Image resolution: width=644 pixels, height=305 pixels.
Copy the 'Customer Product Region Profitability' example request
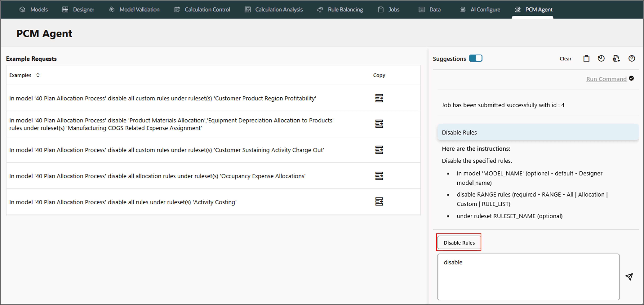(x=379, y=98)
